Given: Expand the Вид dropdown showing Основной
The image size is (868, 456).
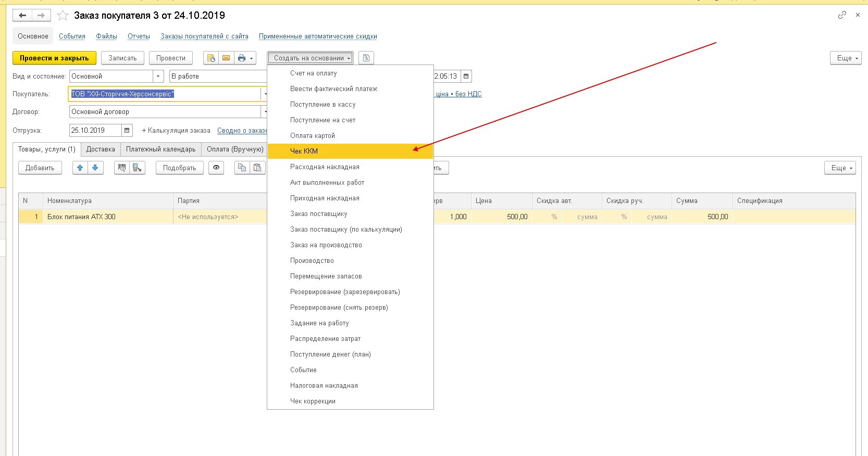Looking at the screenshot, I should tap(158, 76).
